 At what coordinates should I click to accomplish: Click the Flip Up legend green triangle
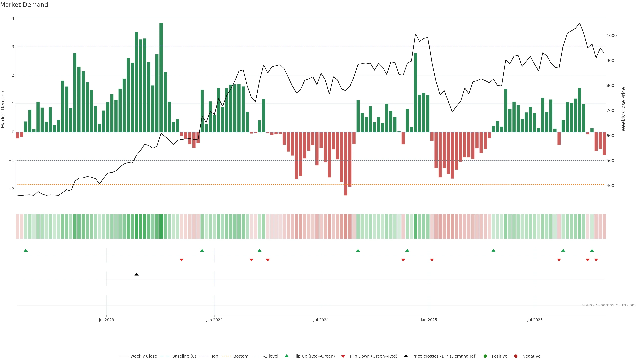(287, 356)
